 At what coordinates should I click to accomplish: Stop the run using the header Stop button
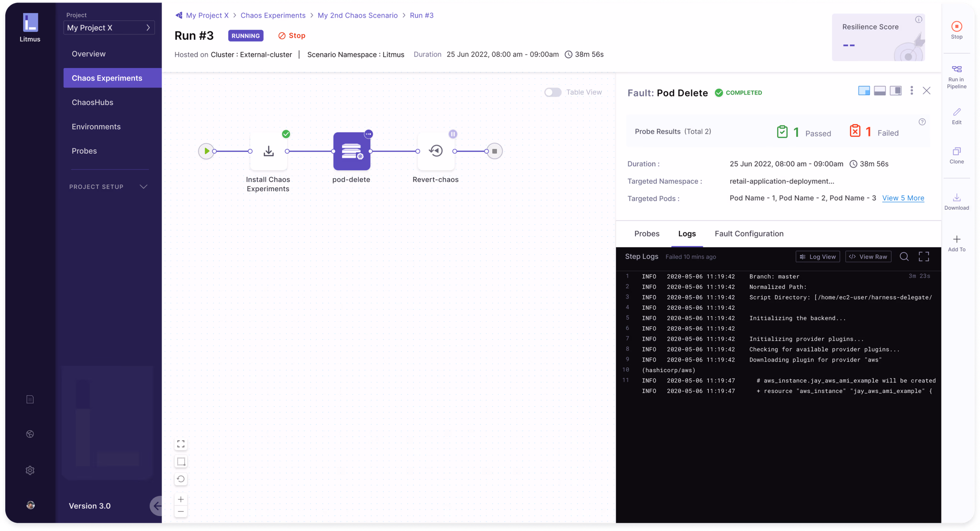[x=291, y=35]
